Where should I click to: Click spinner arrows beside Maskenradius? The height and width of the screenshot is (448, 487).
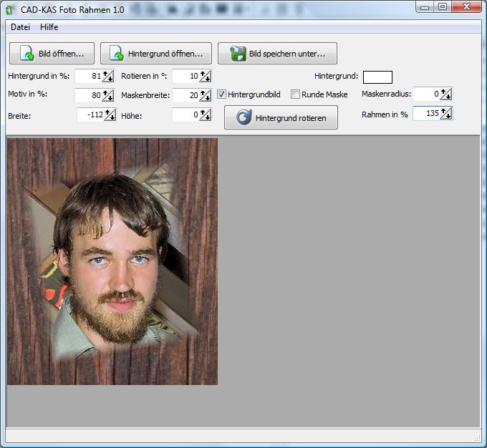click(x=445, y=94)
